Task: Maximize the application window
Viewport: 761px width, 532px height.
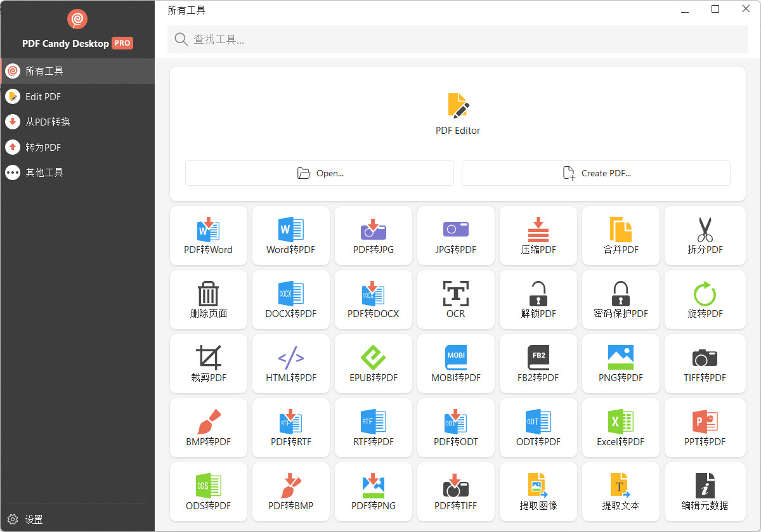Action: [x=715, y=9]
